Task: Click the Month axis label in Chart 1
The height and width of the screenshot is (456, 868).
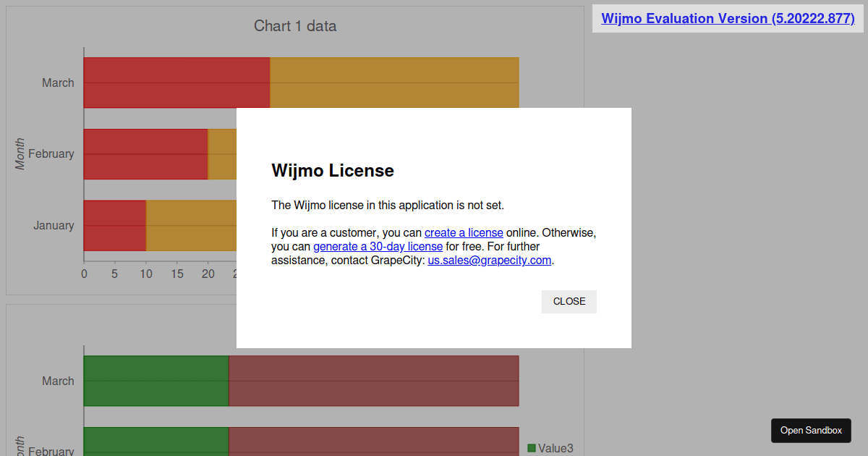Action: [20, 153]
